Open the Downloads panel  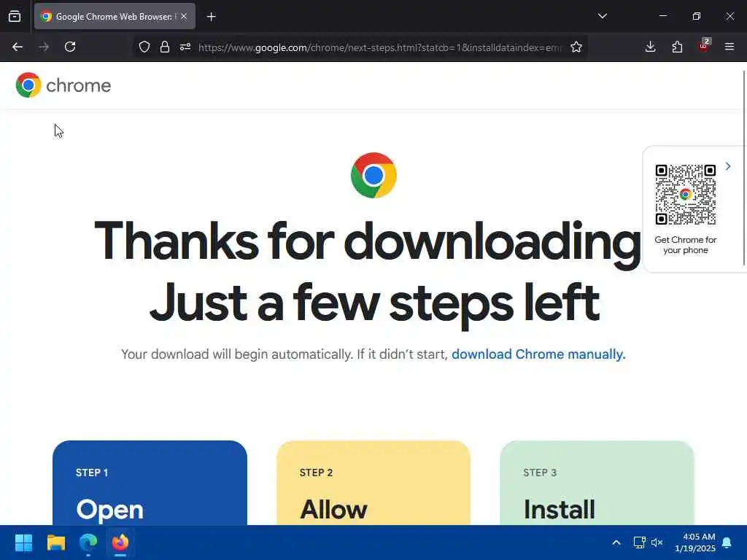(650, 47)
